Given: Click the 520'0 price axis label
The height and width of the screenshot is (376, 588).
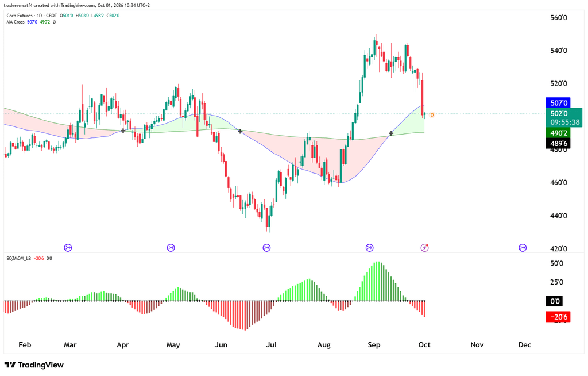Looking at the screenshot, I should [x=558, y=84].
